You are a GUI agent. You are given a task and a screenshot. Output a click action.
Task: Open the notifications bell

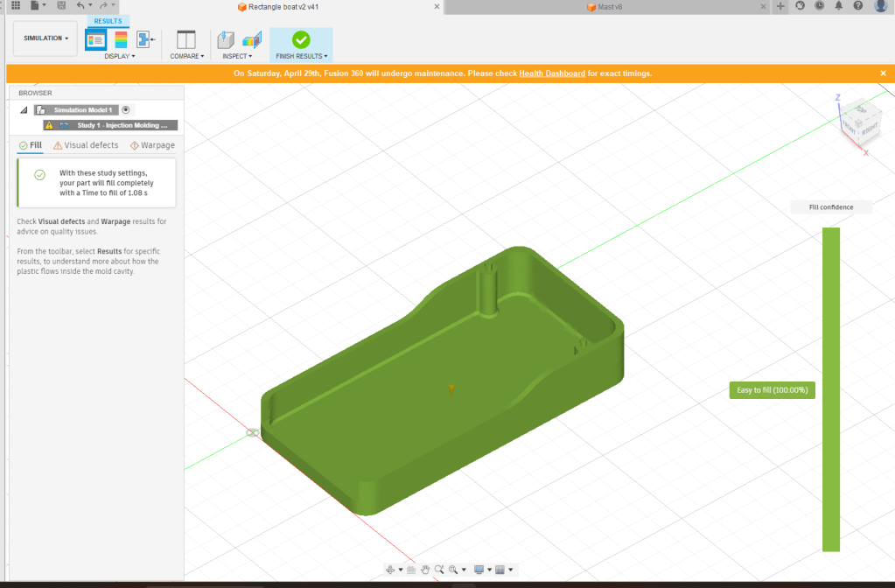838,6
